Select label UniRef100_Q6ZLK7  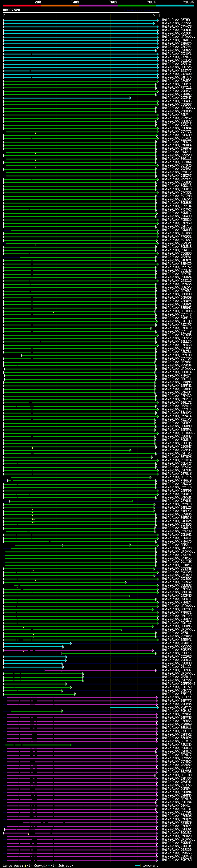[x=177, y=64]
